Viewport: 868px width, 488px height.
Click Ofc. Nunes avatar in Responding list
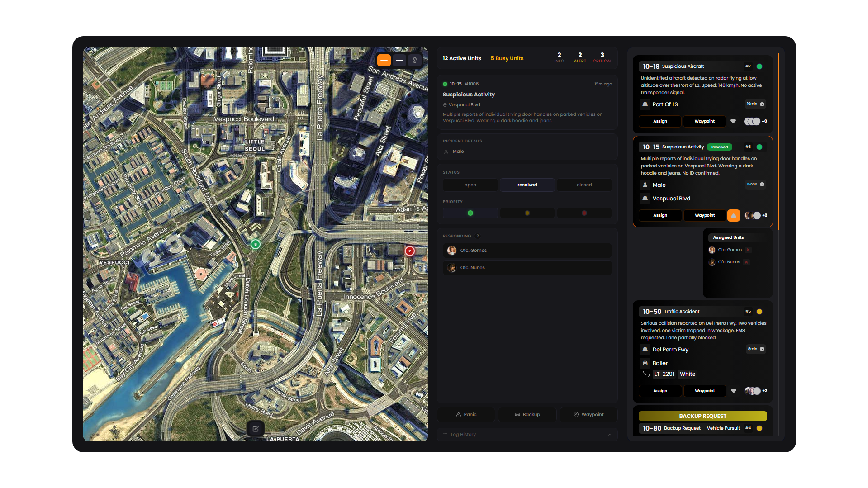tap(451, 268)
